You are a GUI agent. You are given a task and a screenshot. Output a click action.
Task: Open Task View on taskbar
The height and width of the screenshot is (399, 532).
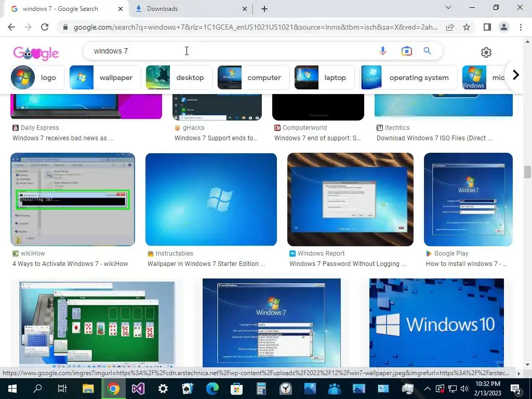click(62, 389)
